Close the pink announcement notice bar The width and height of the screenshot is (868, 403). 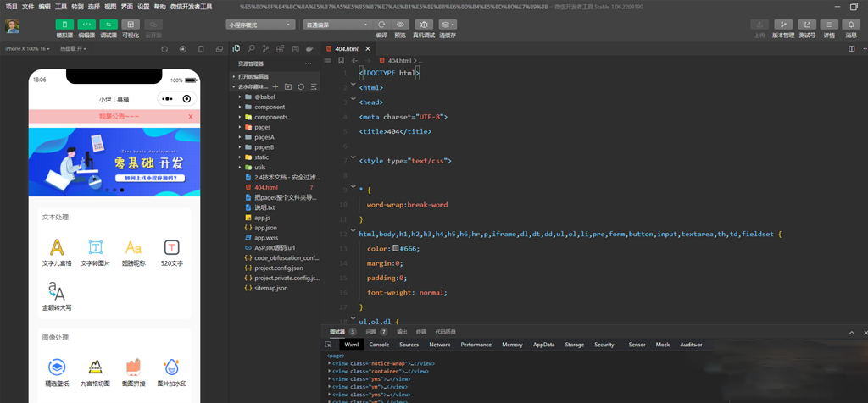(191, 116)
